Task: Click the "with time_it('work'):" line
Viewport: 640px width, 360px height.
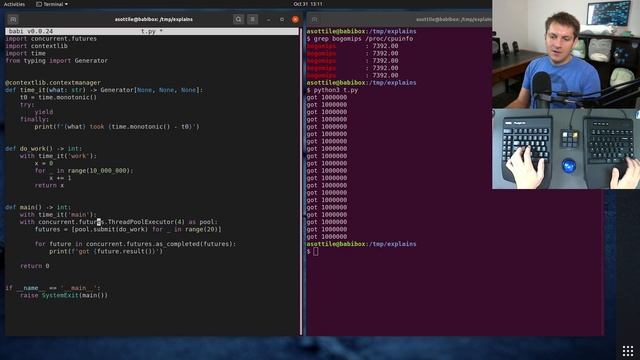Action: coord(58,156)
